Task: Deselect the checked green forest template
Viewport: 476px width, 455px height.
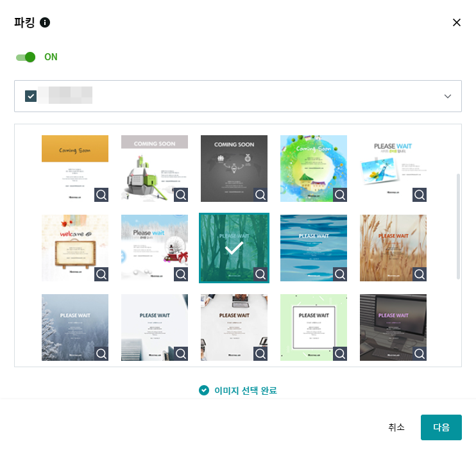Action: pos(234,248)
